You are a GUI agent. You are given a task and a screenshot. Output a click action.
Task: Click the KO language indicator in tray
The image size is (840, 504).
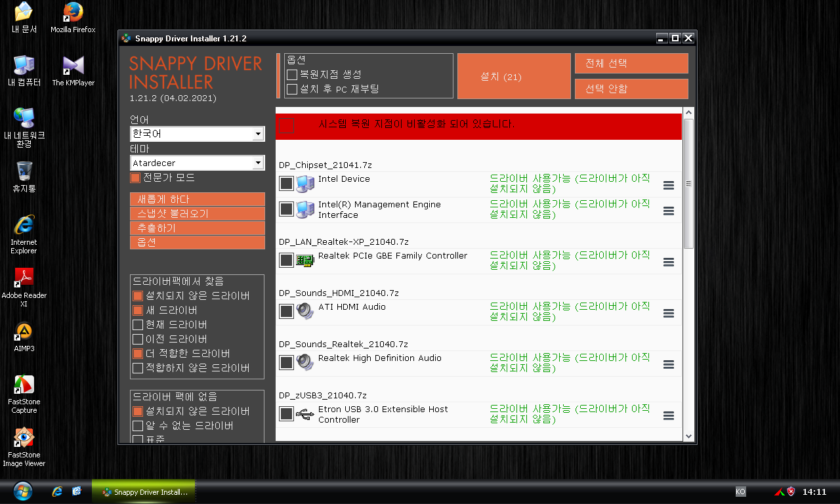pyautogui.click(x=740, y=492)
